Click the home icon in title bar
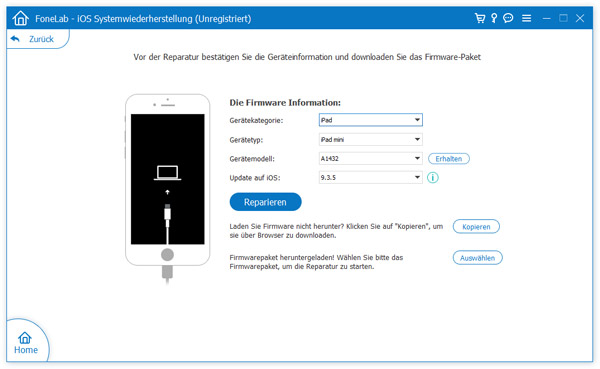Screen dimensions: 600x369 click(20, 18)
